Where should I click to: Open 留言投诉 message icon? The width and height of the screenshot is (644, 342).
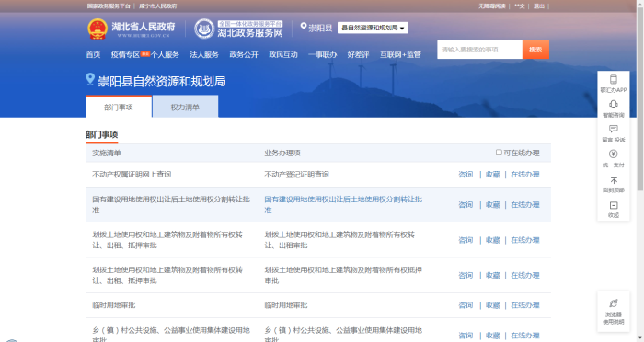click(614, 130)
